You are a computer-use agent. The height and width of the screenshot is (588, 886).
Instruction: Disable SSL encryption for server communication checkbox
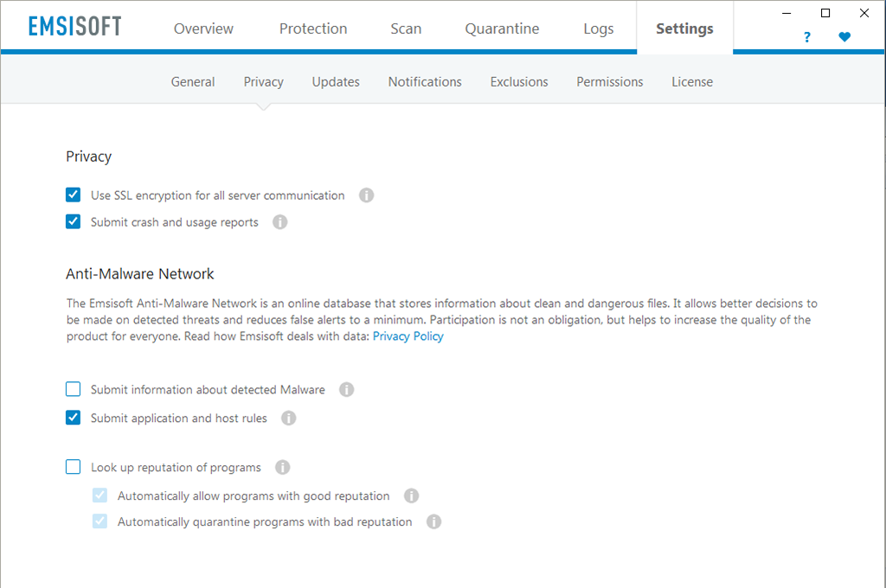coord(74,195)
